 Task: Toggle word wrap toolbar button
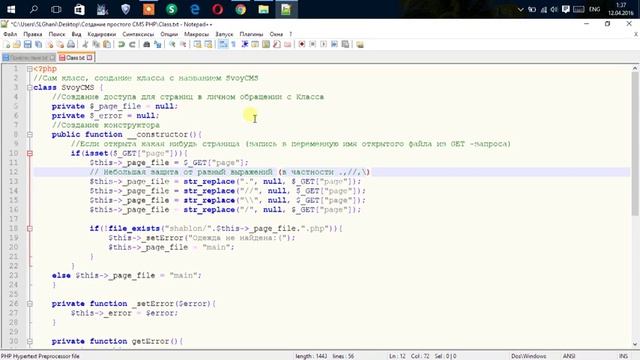click(223, 44)
